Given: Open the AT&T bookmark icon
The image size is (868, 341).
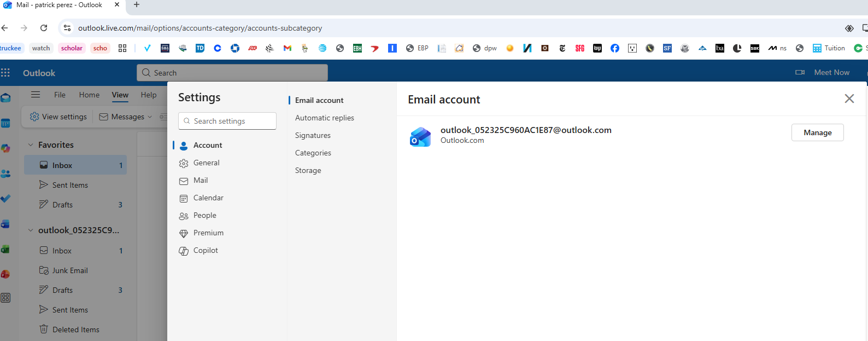Looking at the screenshot, I should pos(322,48).
